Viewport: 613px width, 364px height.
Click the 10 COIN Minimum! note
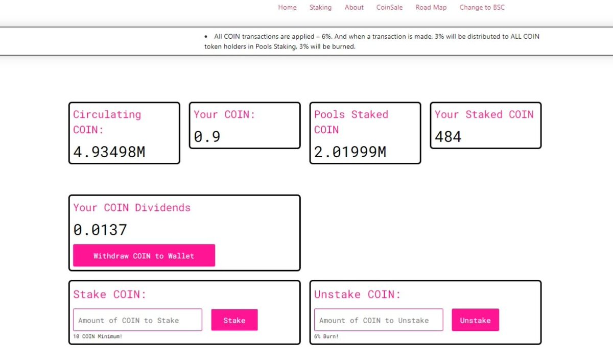98,336
